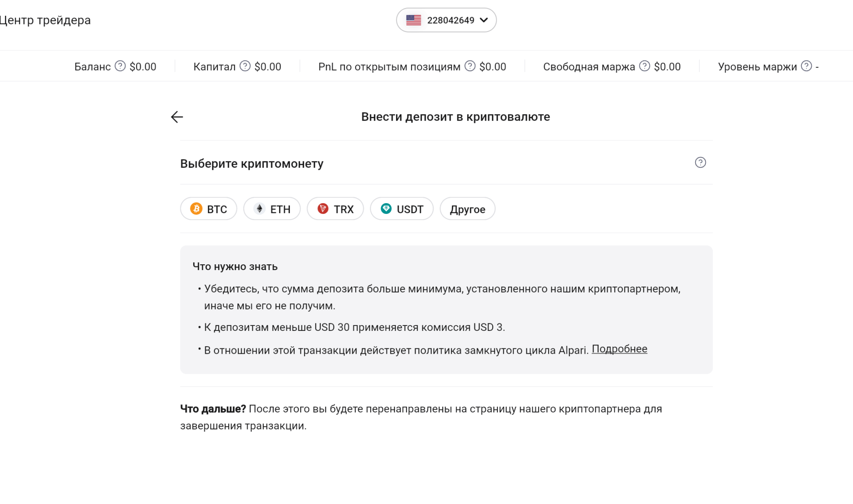Click the US flag icon
Viewport: 853px width, 504px height.
(x=414, y=20)
